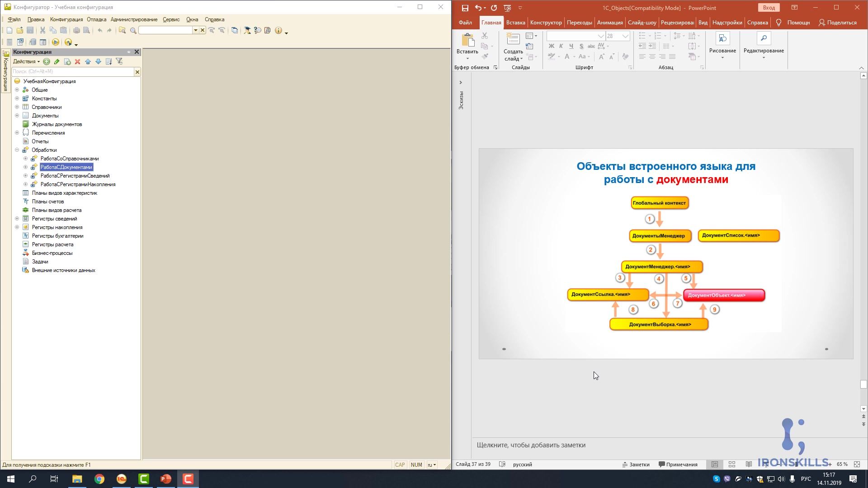Toggle align text left in PowerPoint ribbon
This screenshot has height=488, width=868.
coord(642,57)
